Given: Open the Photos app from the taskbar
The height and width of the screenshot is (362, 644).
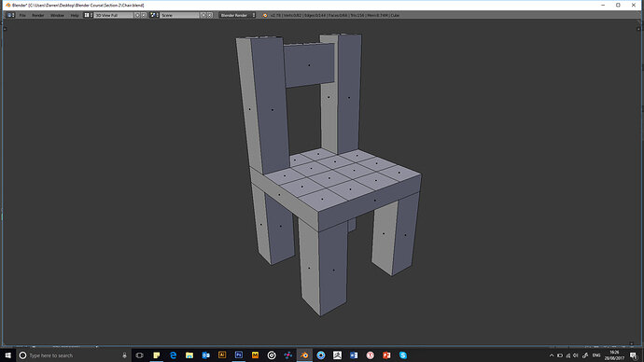Looking at the screenshot, I should (x=337, y=355).
